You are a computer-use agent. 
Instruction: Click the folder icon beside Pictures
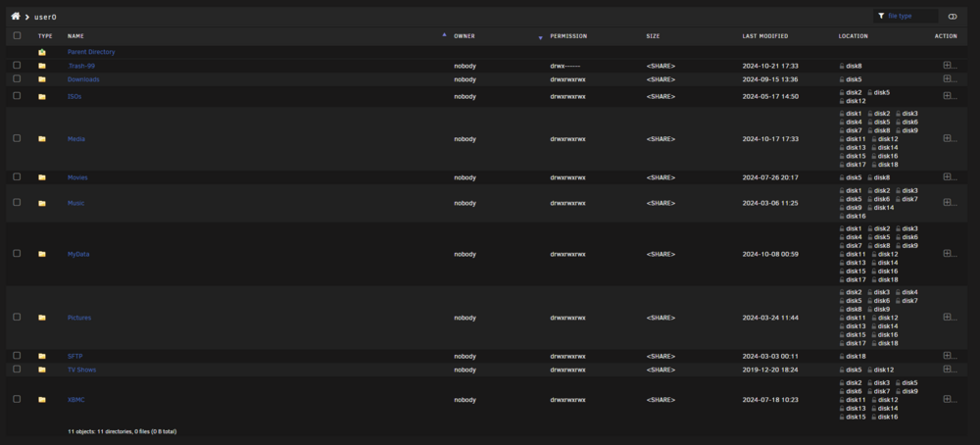(x=42, y=318)
